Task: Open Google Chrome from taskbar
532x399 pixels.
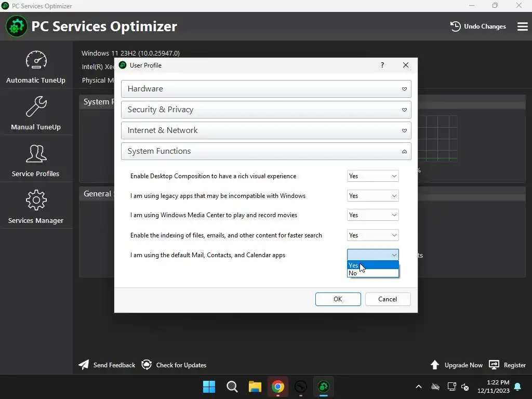Action: (278, 387)
